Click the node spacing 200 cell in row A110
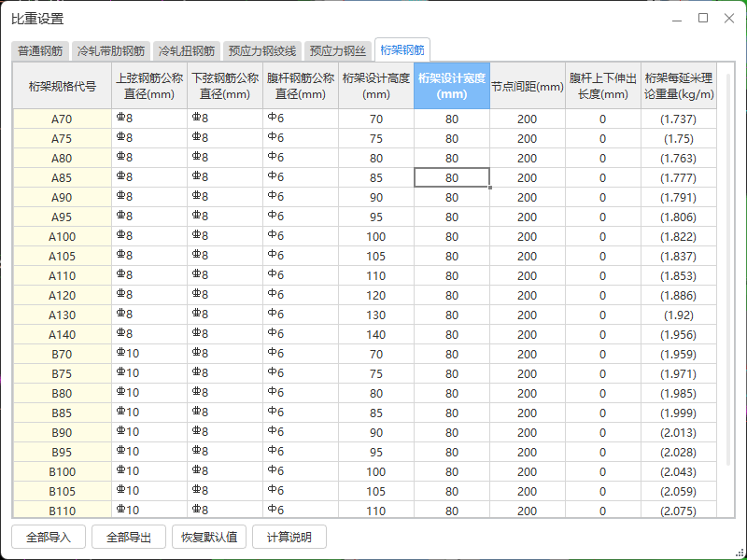Image resolution: width=747 pixels, height=560 pixels. click(x=528, y=275)
